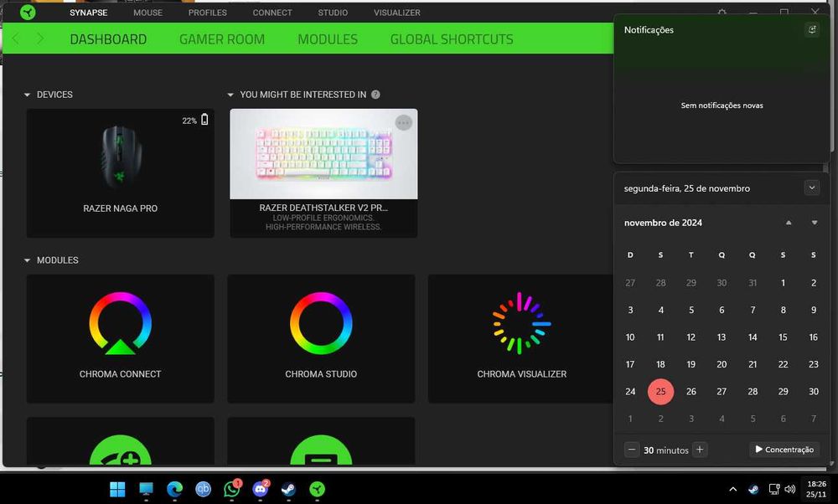
Task: Click the help icon beside You Might Be Interested In
Action: pyautogui.click(x=375, y=95)
